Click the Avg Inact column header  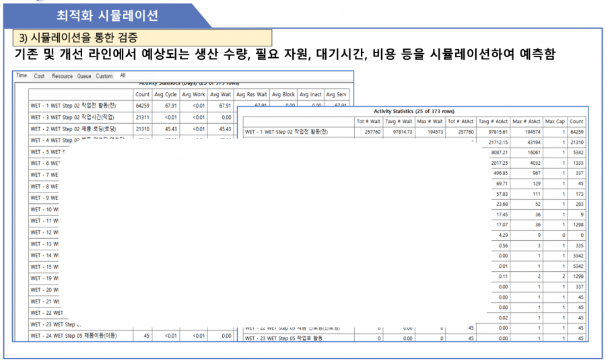click(x=310, y=94)
